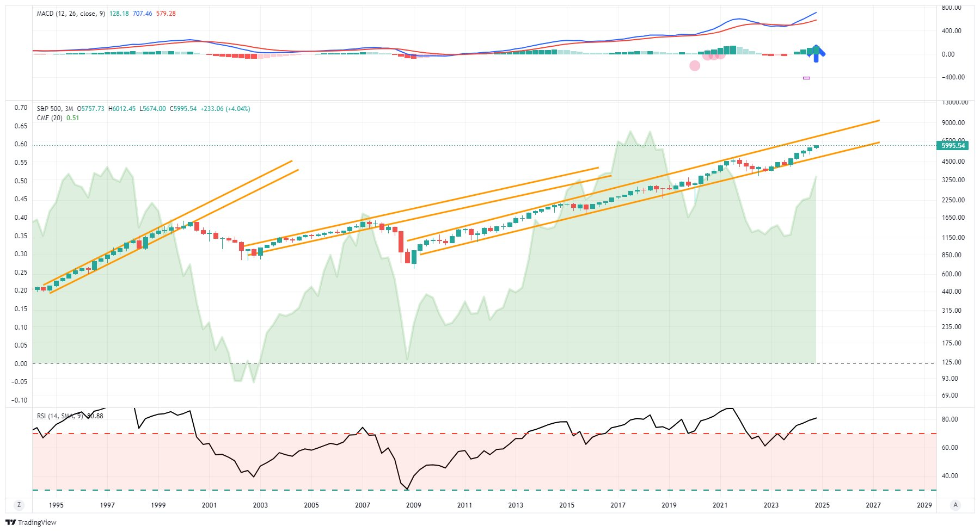The image size is (980, 532).
Task: Click the 2013 year label
Action: (516, 505)
